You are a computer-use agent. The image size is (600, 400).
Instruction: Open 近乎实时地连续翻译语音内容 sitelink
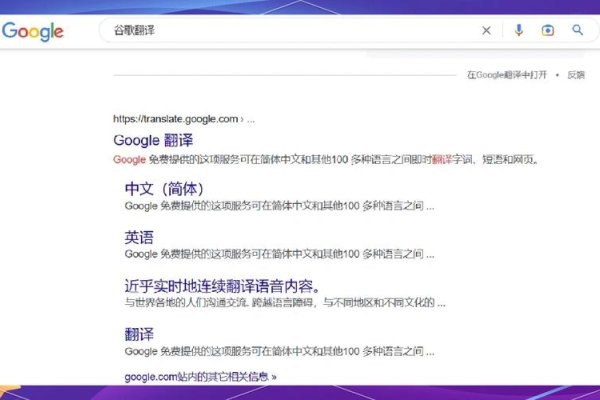coord(222,286)
